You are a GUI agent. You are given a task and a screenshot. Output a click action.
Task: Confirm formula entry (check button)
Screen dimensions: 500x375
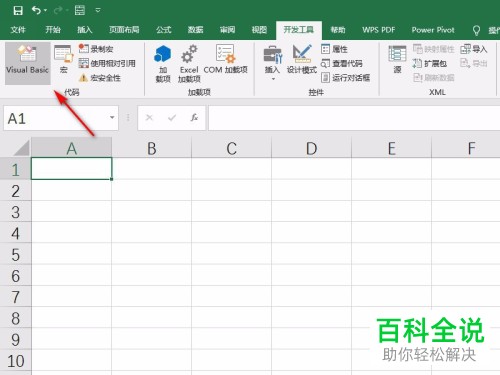coord(172,117)
